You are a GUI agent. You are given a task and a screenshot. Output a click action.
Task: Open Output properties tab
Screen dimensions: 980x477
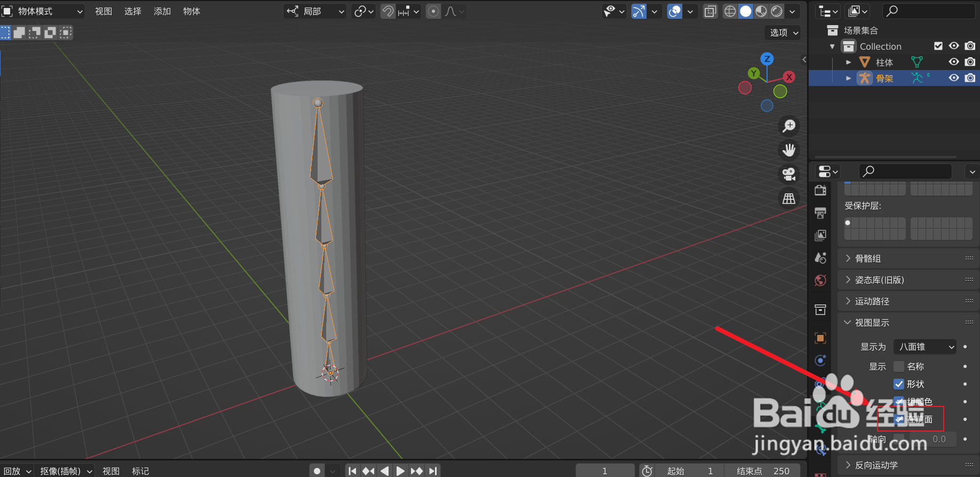(820, 213)
